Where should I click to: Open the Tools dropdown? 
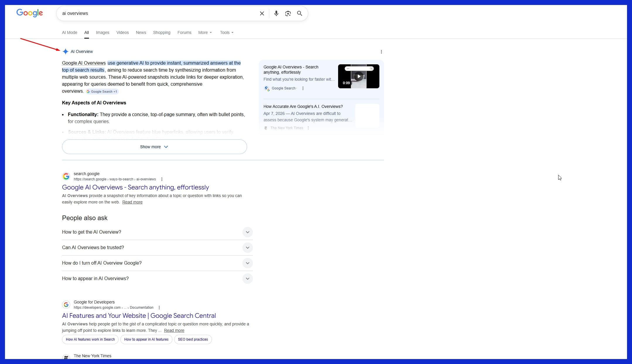[x=226, y=32]
